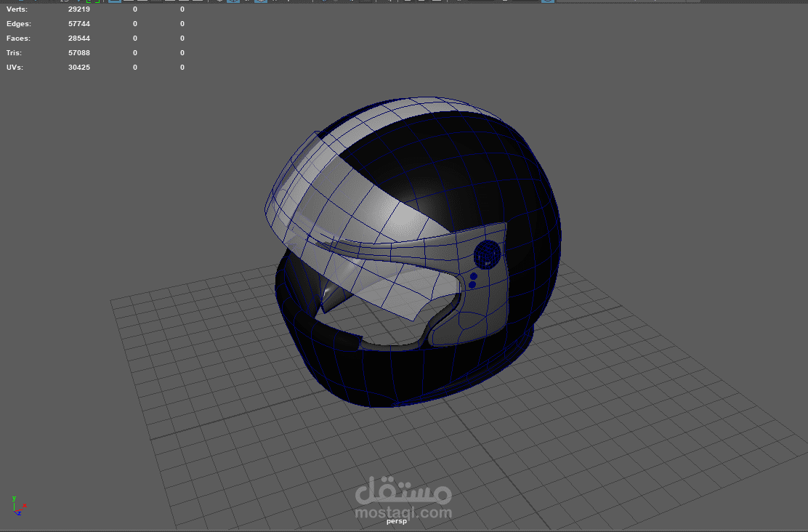Click the Verts count value 29219
The height and width of the screenshot is (532, 808).
(x=79, y=9)
